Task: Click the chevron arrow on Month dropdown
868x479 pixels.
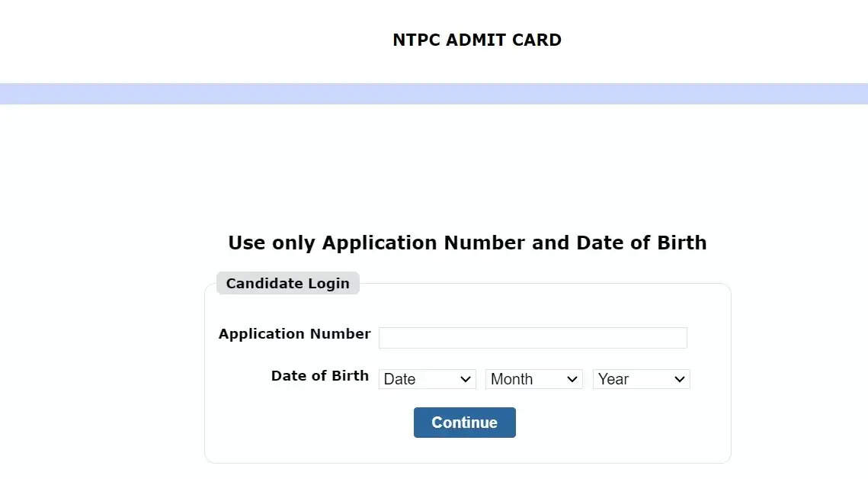Action: (x=572, y=380)
